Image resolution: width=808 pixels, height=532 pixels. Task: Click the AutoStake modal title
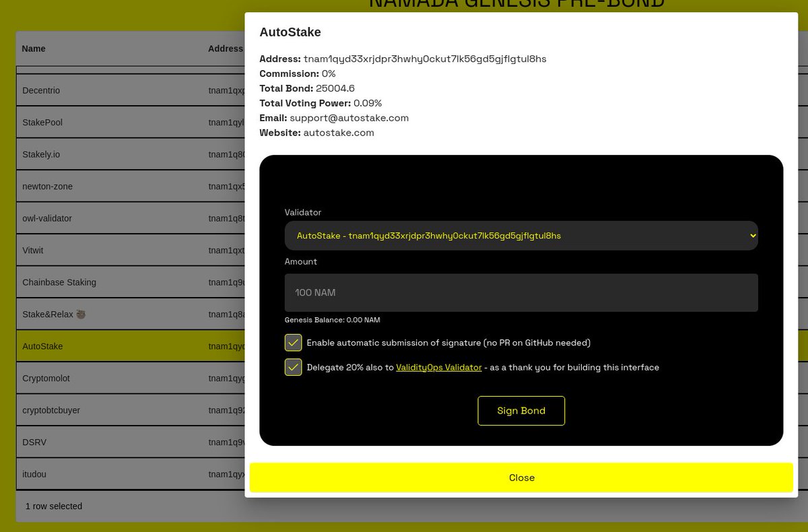(290, 32)
